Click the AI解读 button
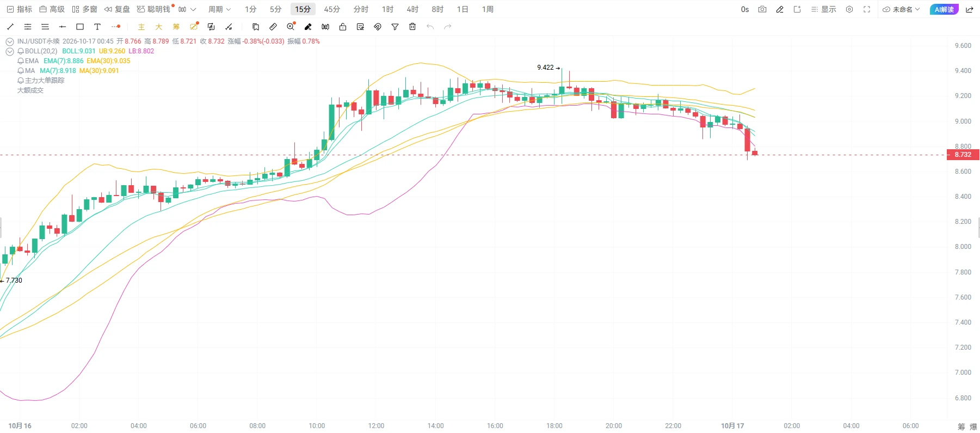 944,9
